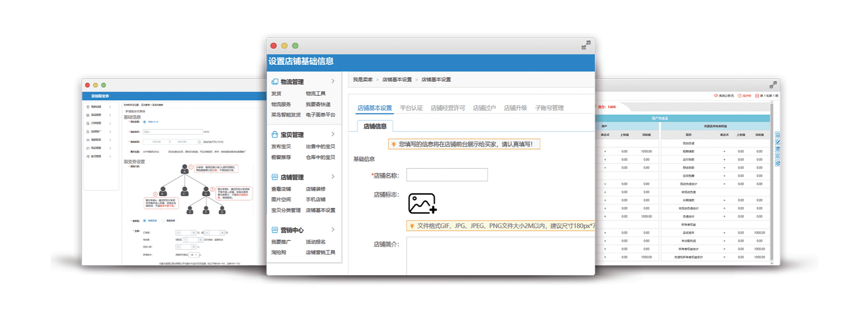Screen dimensions: 868x325
Task: Click the 宝贝管理 shopping bag icon
Action: click(x=274, y=135)
